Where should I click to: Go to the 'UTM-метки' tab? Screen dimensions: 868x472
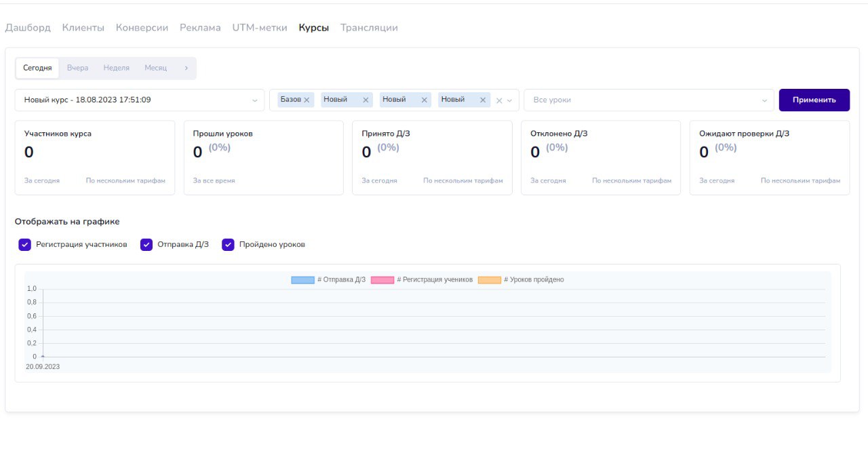[x=260, y=28]
